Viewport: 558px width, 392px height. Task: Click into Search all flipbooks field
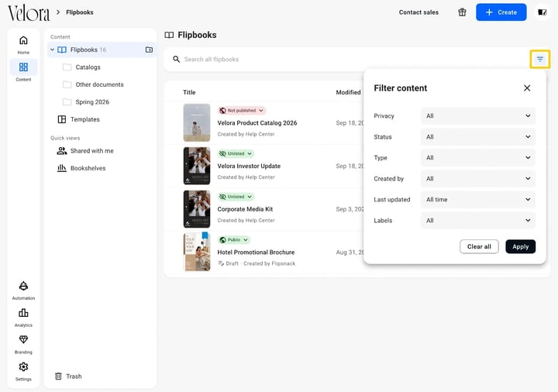(347, 59)
